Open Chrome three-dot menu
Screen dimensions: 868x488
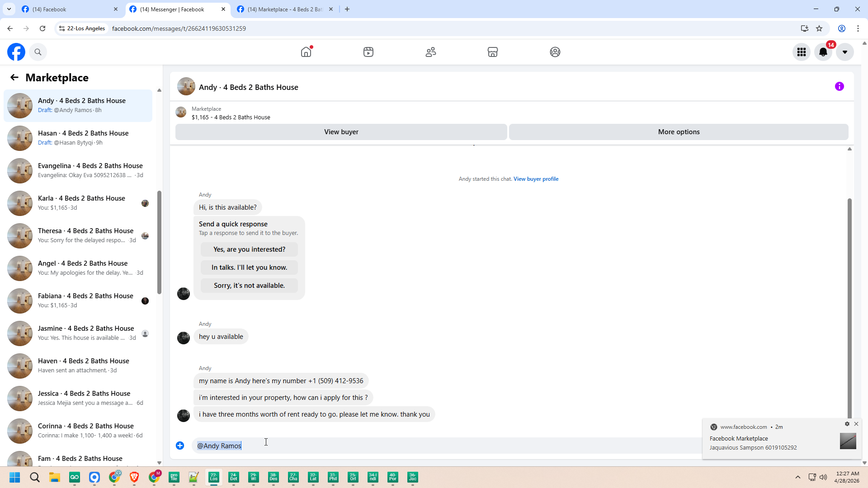pyautogui.click(x=858, y=28)
